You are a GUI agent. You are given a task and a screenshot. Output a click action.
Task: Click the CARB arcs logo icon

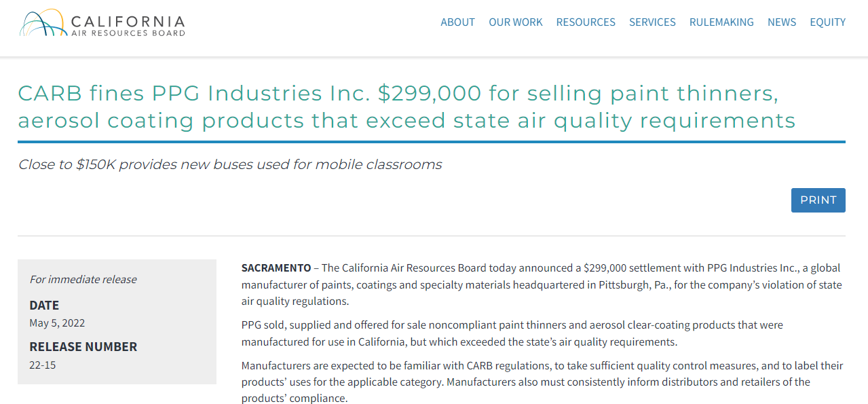(x=43, y=24)
